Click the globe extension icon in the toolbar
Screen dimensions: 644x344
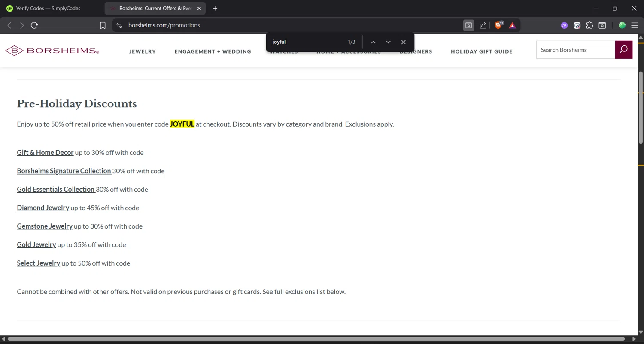pyautogui.click(x=577, y=25)
